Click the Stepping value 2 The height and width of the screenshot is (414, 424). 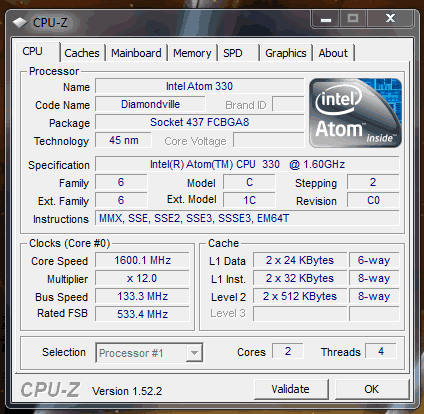click(373, 182)
